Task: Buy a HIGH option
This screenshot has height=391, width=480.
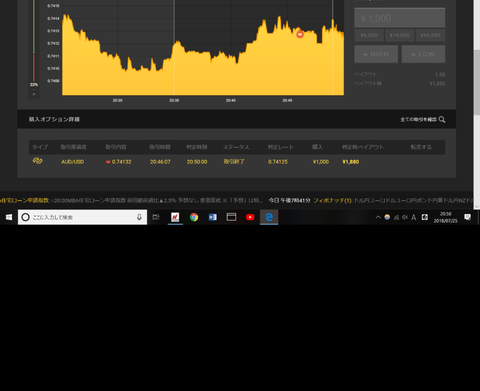Action: click(x=376, y=54)
